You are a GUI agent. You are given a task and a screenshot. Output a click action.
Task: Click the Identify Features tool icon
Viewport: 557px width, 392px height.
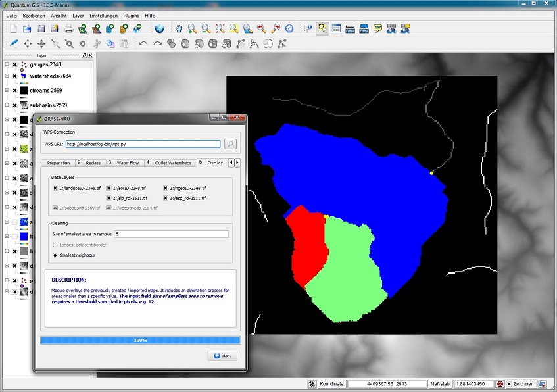point(308,28)
